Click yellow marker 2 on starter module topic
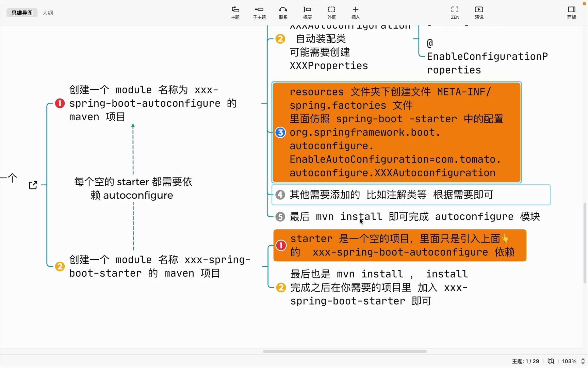The height and width of the screenshot is (368, 588). click(60, 266)
